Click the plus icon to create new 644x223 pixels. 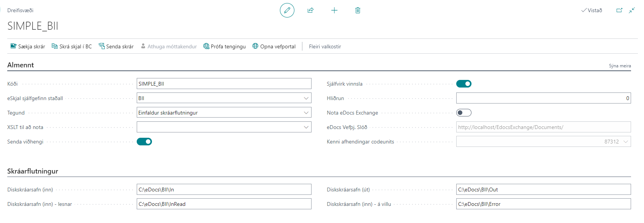coord(334,10)
